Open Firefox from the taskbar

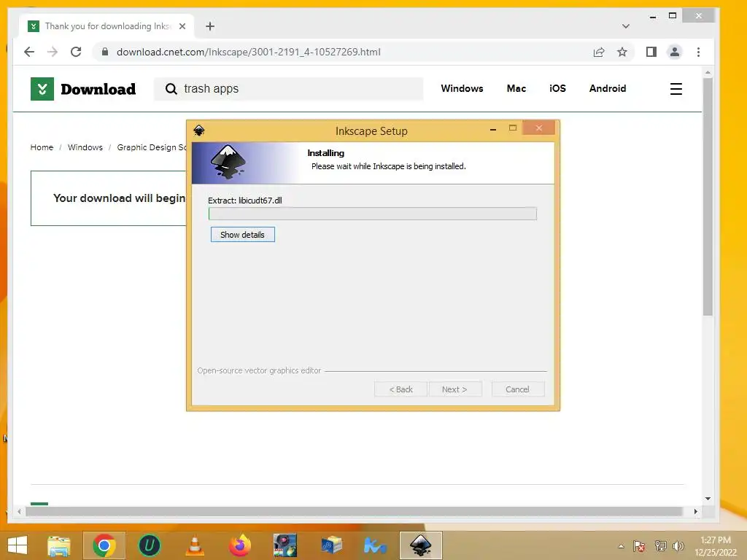(x=239, y=545)
